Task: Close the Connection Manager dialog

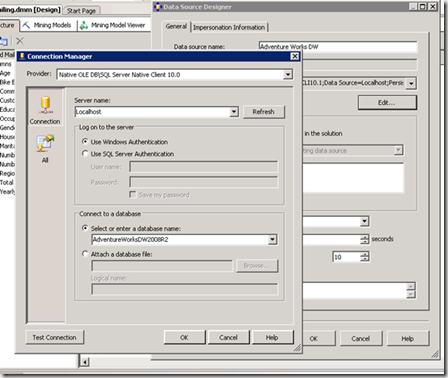Action: coord(295,56)
